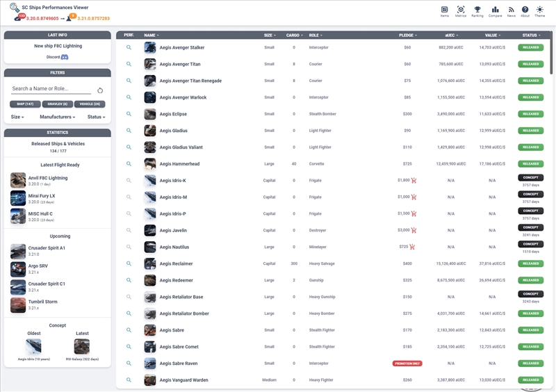Expand the Manufacturers filter dropdown
The image size is (556, 392).
click(x=58, y=117)
